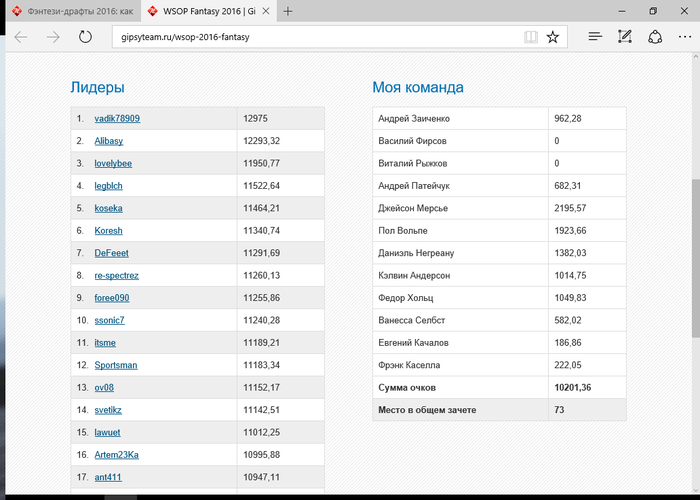Make a web note with pen icon

(625, 37)
